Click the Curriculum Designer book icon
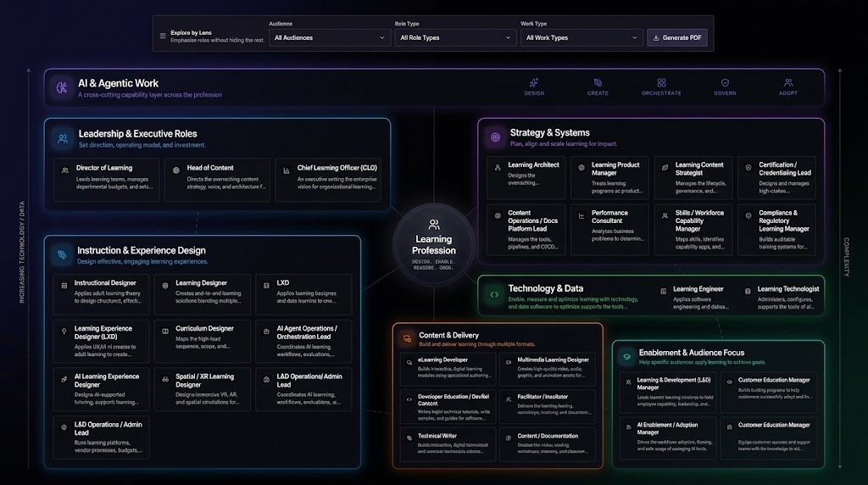This screenshot has width=868, height=485. click(x=165, y=331)
